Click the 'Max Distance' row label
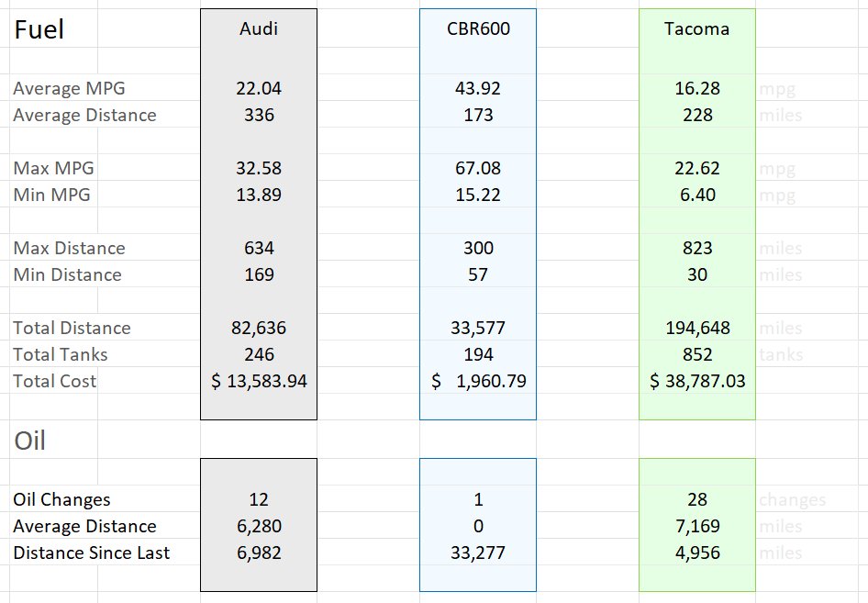This screenshot has width=868, height=603. click(69, 248)
